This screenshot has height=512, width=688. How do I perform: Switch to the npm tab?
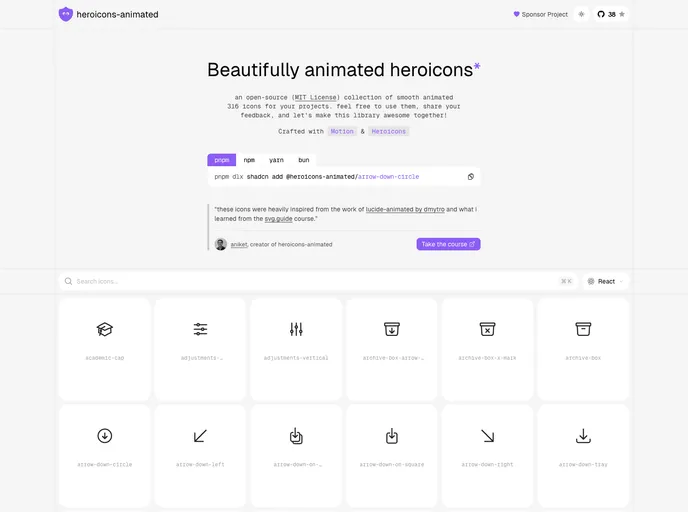(249, 160)
